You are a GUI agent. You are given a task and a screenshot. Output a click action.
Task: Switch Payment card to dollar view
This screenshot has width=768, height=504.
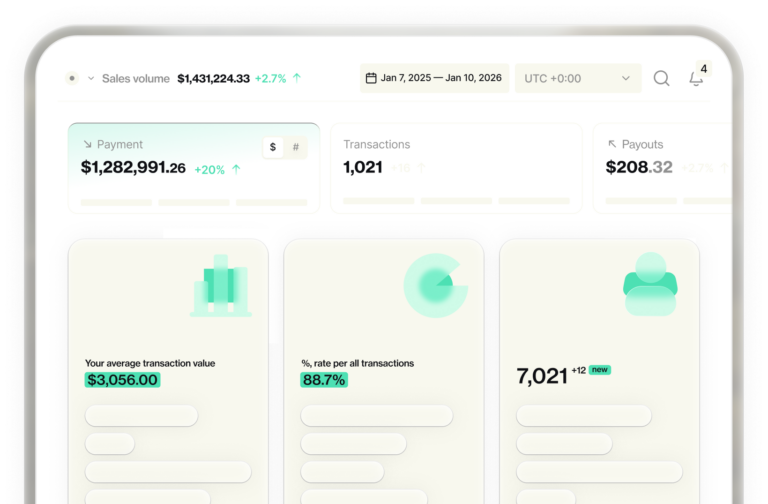click(273, 147)
